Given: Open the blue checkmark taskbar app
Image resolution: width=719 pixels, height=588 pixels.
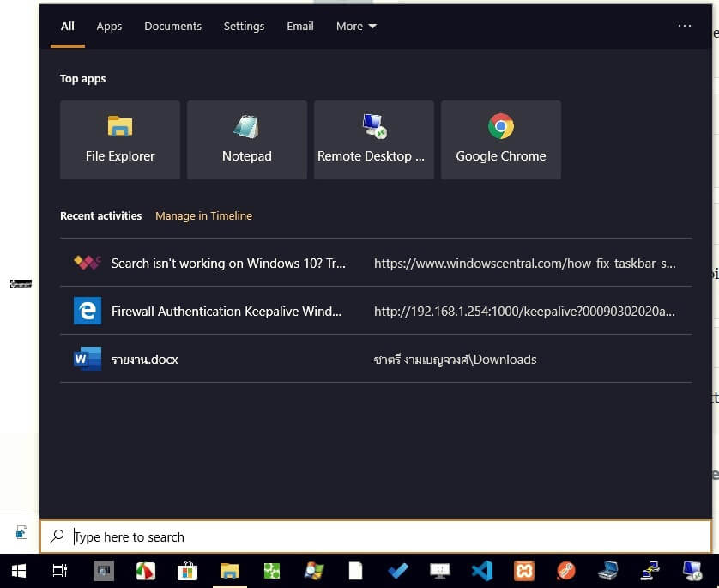Looking at the screenshot, I should pos(397,571).
